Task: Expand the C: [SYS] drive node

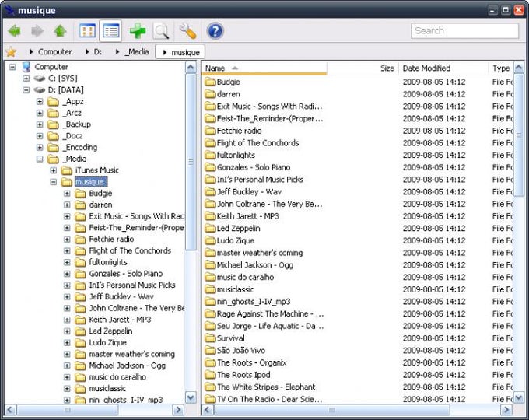Action: [26, 79]
